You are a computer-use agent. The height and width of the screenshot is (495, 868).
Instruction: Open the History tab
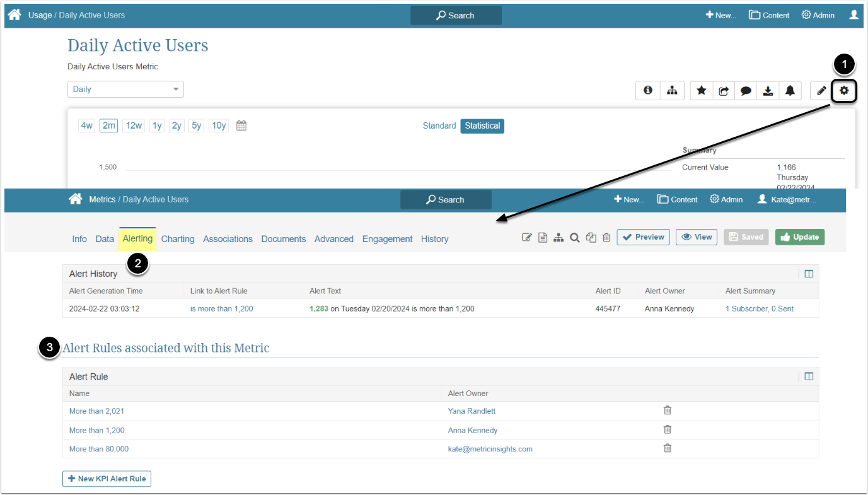pyautogui.click(x=435, y=239)
